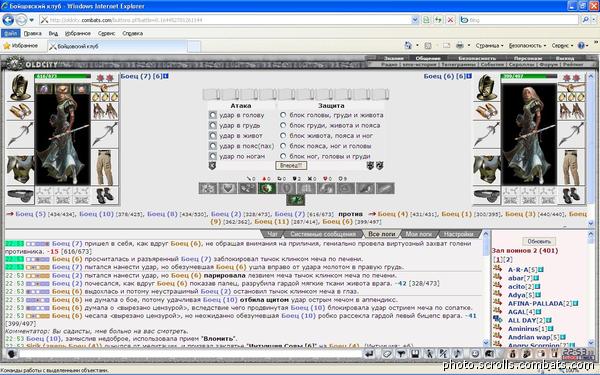600x375 pixels.
Task: Click the browser Stop (red X) icon
Action: (450, 20)
